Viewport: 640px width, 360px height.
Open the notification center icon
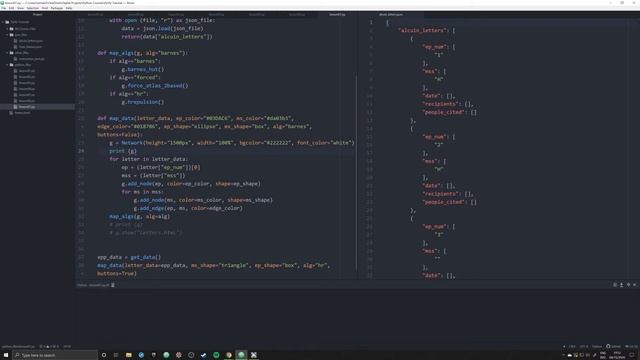[x=631, y=355]
